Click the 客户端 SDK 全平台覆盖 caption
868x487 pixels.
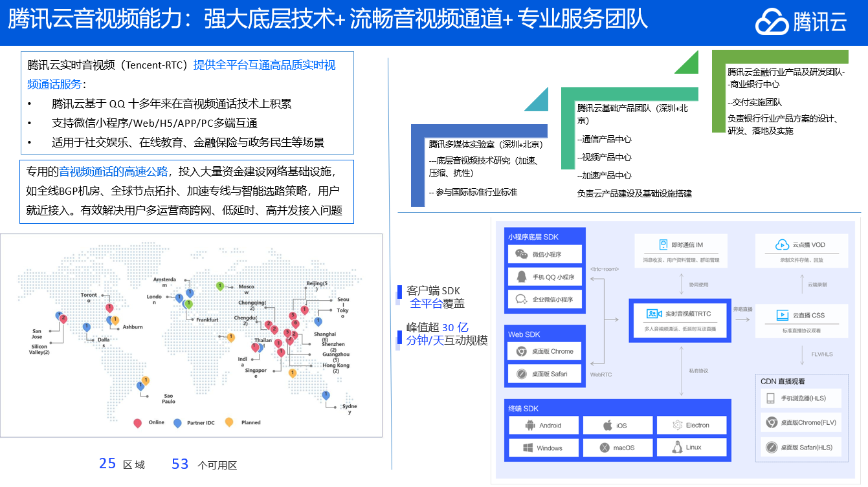[435, 297]
